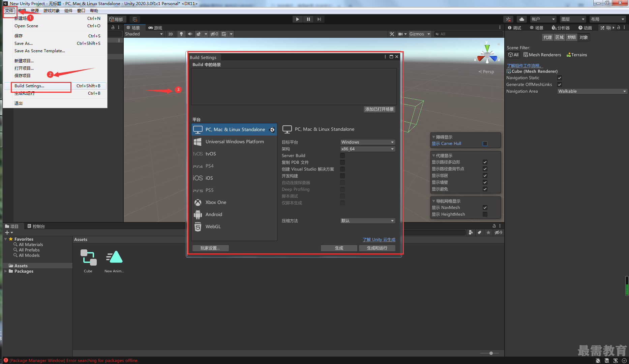Toggle hidden objects visibility counter in scene toolbar
The image size is (629, 364).
coord(215,34)
